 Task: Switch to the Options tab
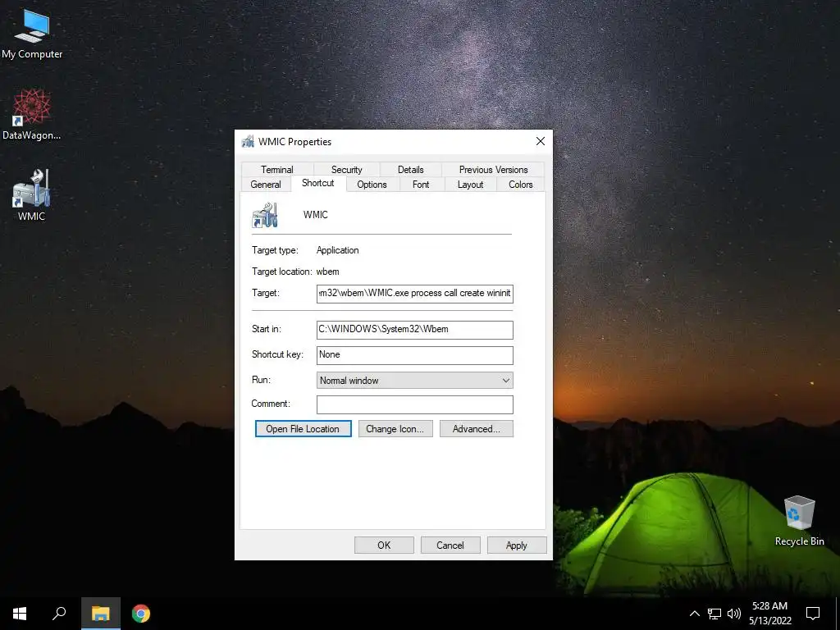coord(372,185)
